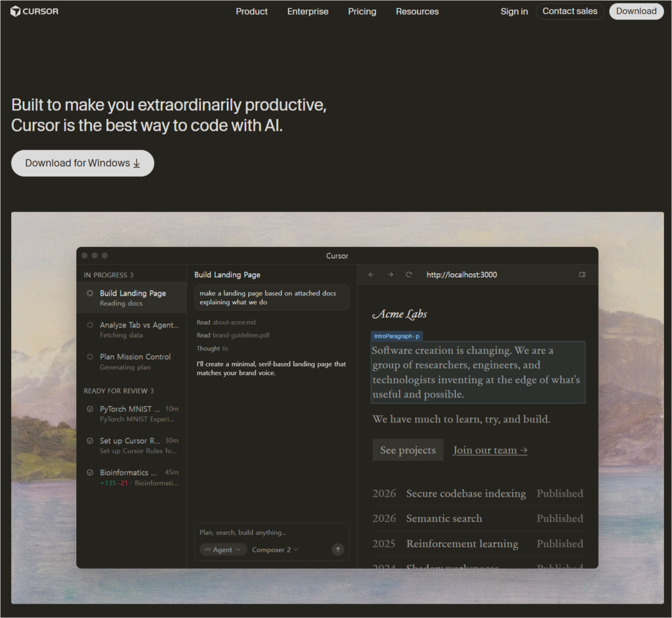Open the Resources menu

point(417,11)
